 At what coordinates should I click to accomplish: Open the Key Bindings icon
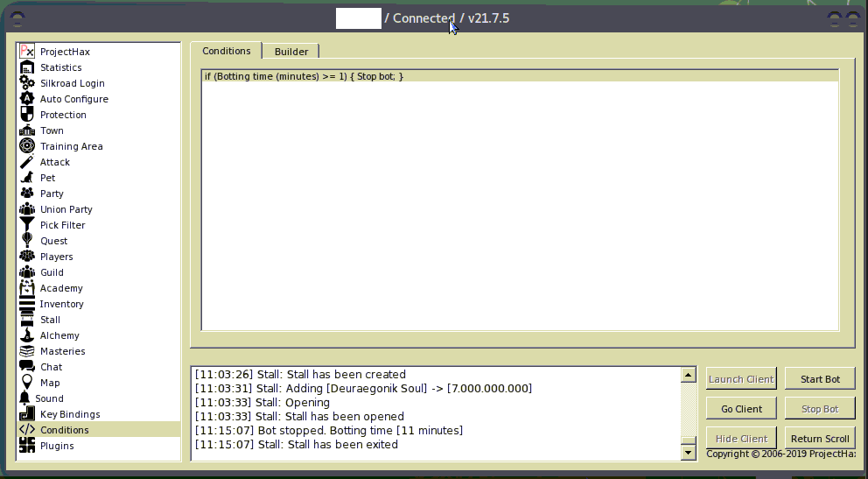[27, 414]
